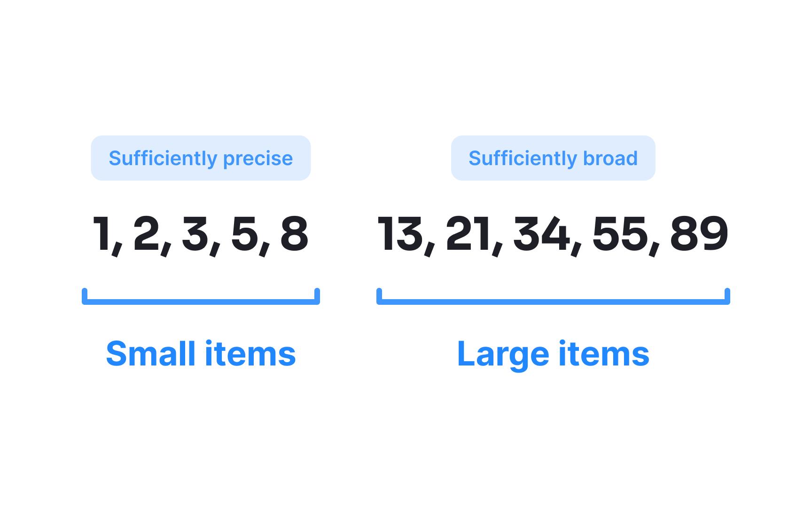812x508 pixels.
Task: Click the left end tick of the Large items bracket
Action: (379, 295)
